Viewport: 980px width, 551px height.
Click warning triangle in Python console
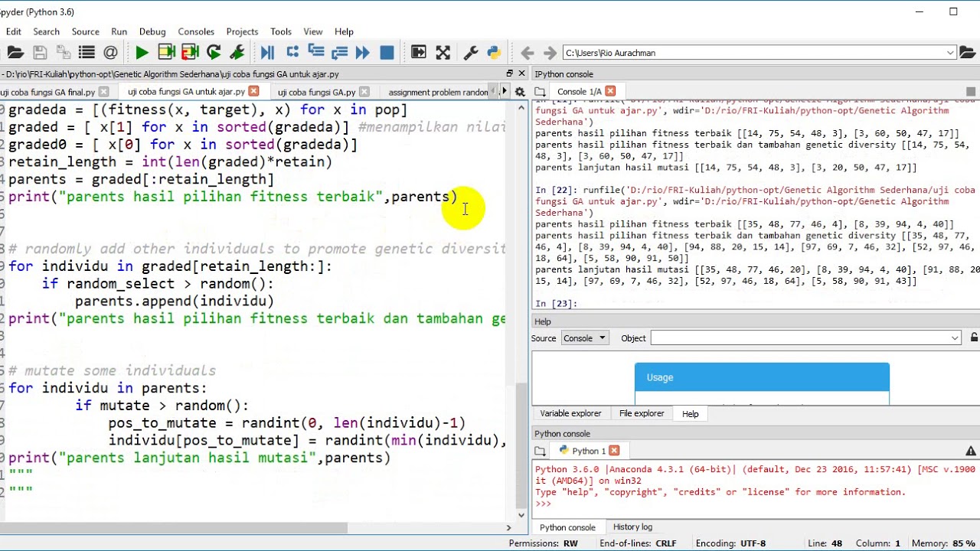[x=971, y=451]
